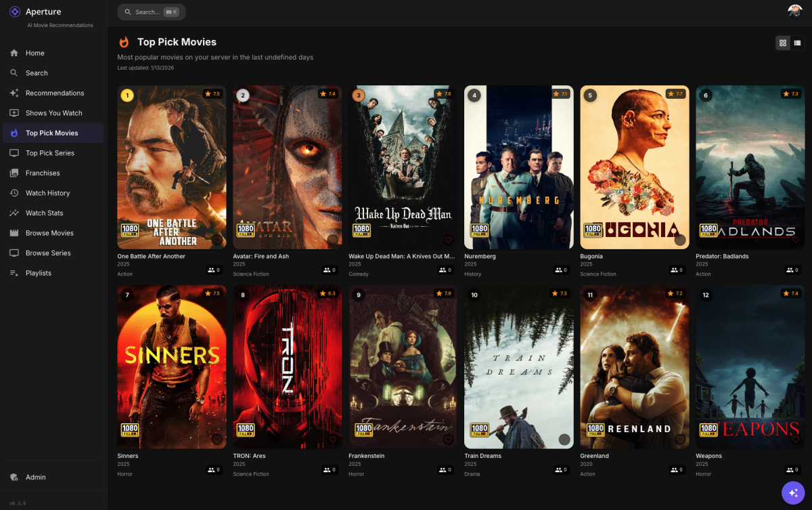Click the '2020' year under Greenland
The image size is (812, 510).
[x=586, y=465]
